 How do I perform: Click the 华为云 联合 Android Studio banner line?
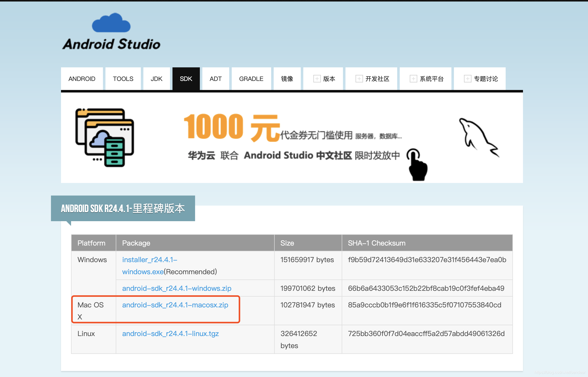click(x=294, y=155)
